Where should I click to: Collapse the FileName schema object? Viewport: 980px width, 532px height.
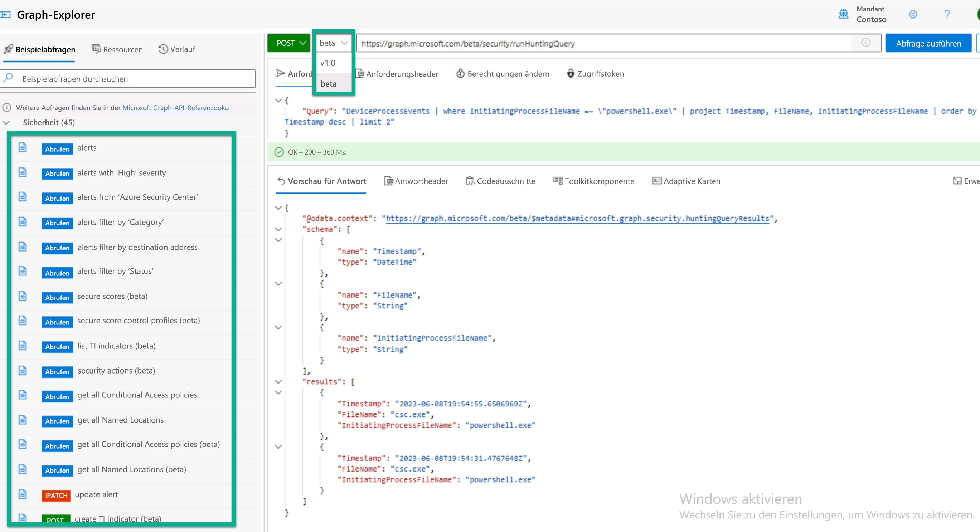click(278, 284)
